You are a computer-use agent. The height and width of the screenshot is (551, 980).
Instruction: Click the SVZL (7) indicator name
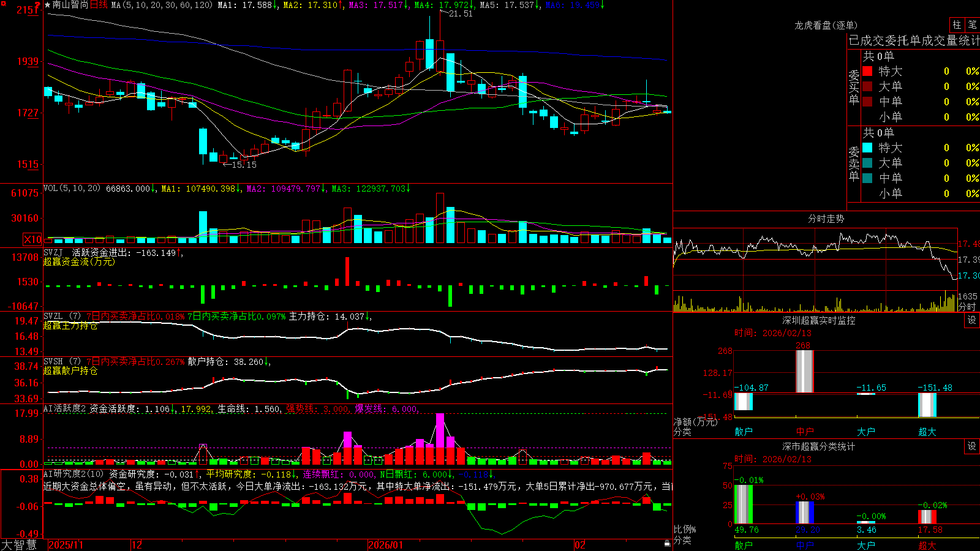62,317
